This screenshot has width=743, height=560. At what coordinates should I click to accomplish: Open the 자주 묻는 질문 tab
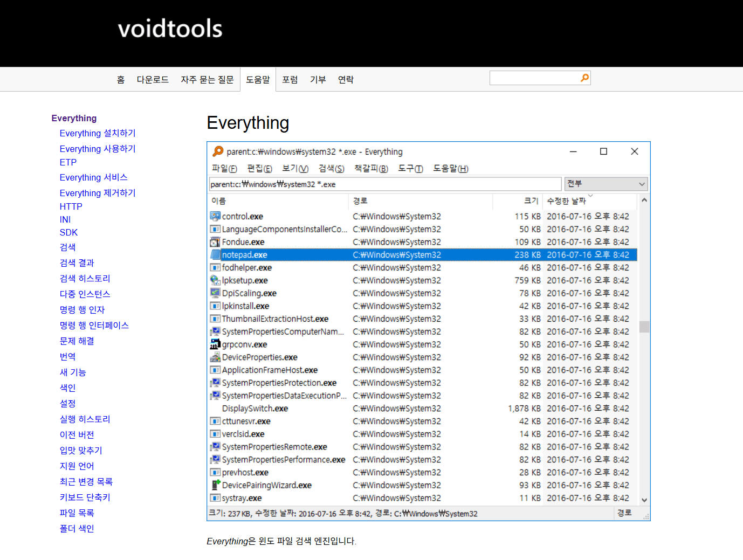coord(207,80)
